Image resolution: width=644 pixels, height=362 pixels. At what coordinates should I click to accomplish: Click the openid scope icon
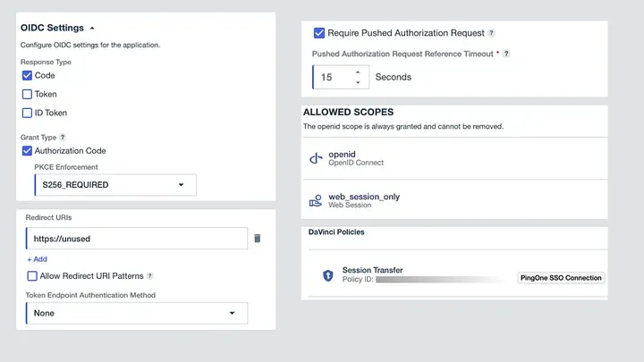[x=316, y=158]
